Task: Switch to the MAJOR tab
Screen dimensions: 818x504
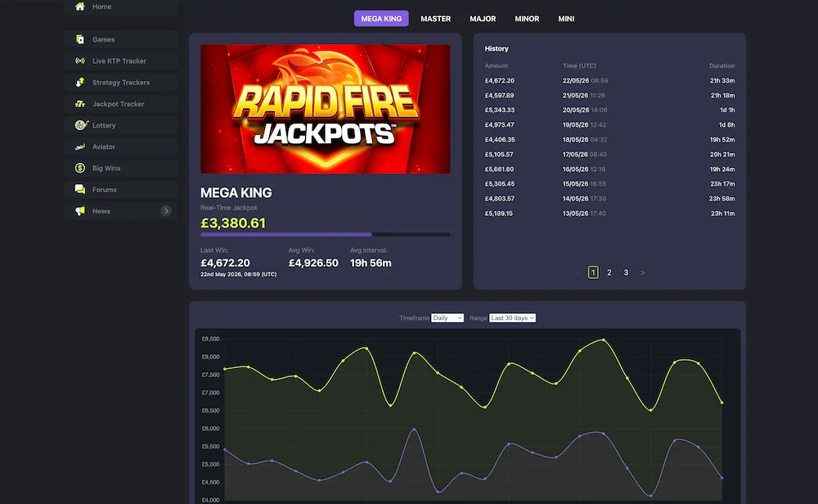Action: pos(483,18)
